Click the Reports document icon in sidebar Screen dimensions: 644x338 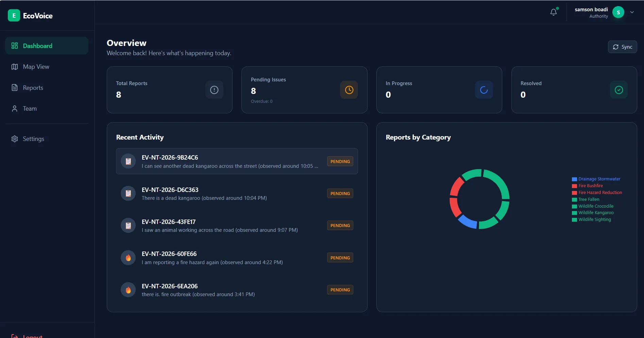(x=15, y=87)
